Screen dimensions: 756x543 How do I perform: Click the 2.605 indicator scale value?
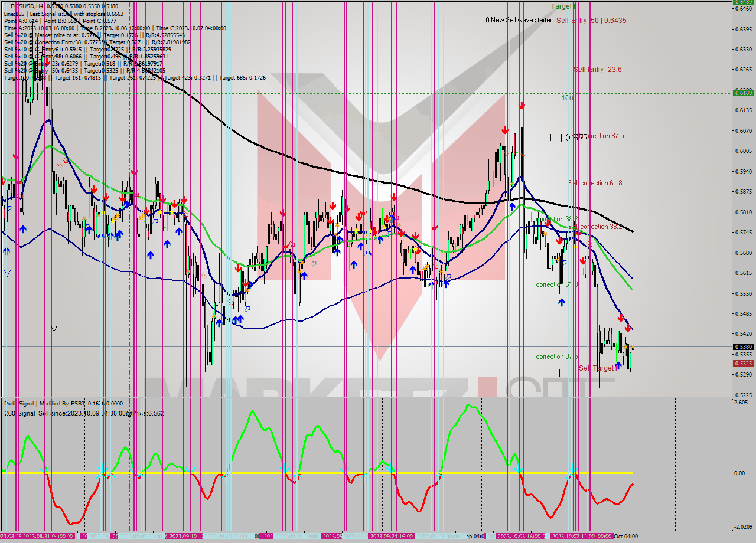(741, 403)
